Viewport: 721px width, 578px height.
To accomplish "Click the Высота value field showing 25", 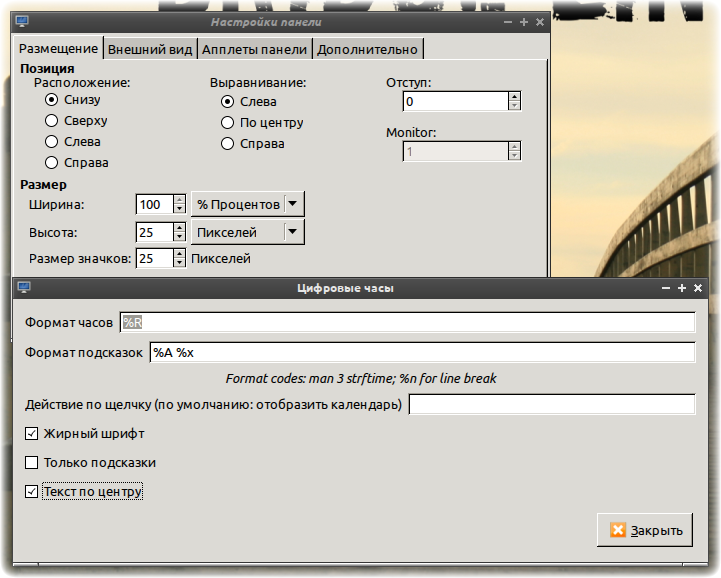I will tap(154, 232).
